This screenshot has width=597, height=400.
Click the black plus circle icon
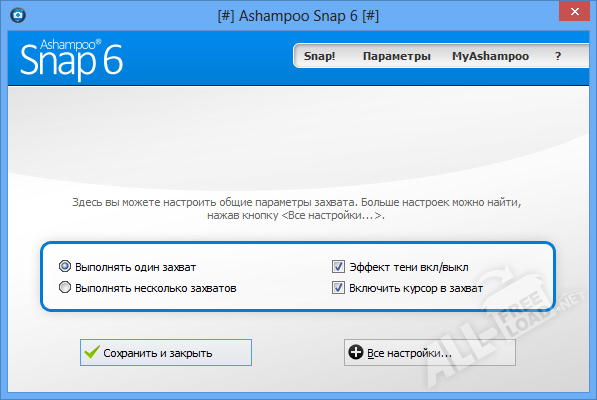coord(356,352)
